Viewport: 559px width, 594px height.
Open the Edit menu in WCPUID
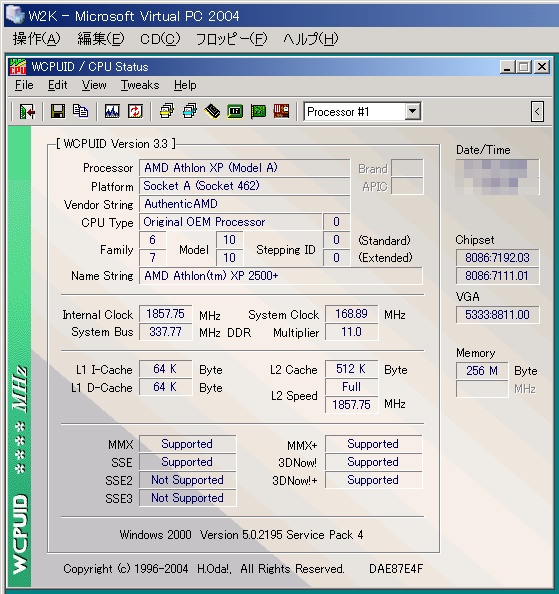(x=58, y=85)
